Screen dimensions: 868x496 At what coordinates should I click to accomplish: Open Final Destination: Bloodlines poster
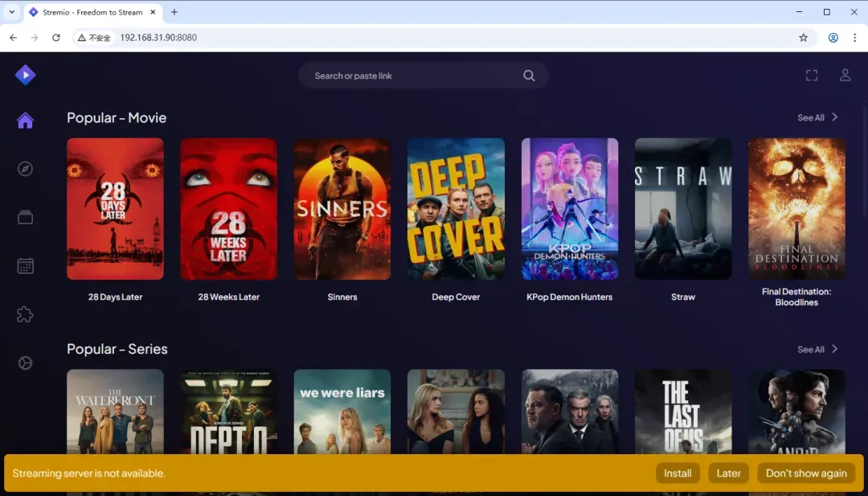click(x=796, y=209)
